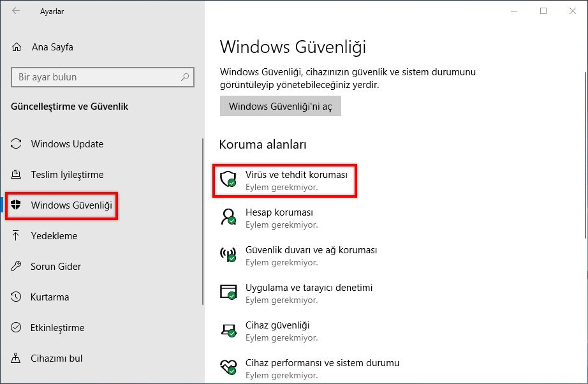The width and height of the screenshot is (588, 384).
Task: Select Windows Güvenliği in sidebar
Action: 71,205
